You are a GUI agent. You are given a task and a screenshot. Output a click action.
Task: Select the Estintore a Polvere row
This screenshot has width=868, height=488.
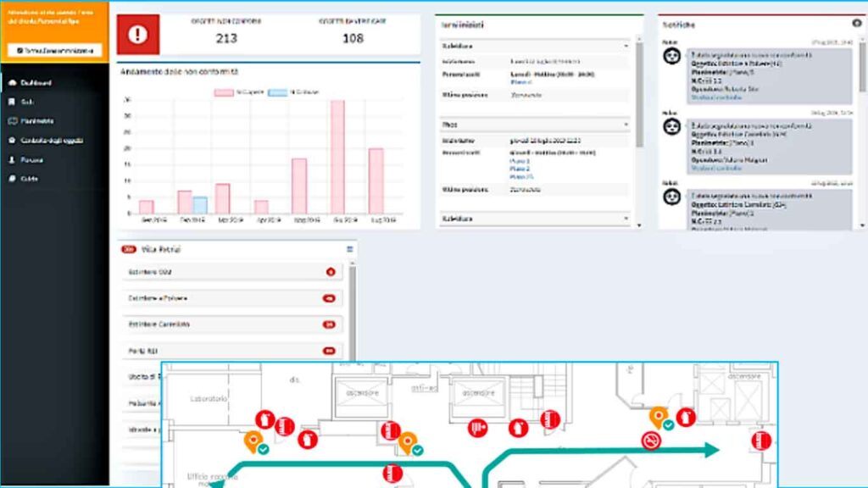(229, 298)
